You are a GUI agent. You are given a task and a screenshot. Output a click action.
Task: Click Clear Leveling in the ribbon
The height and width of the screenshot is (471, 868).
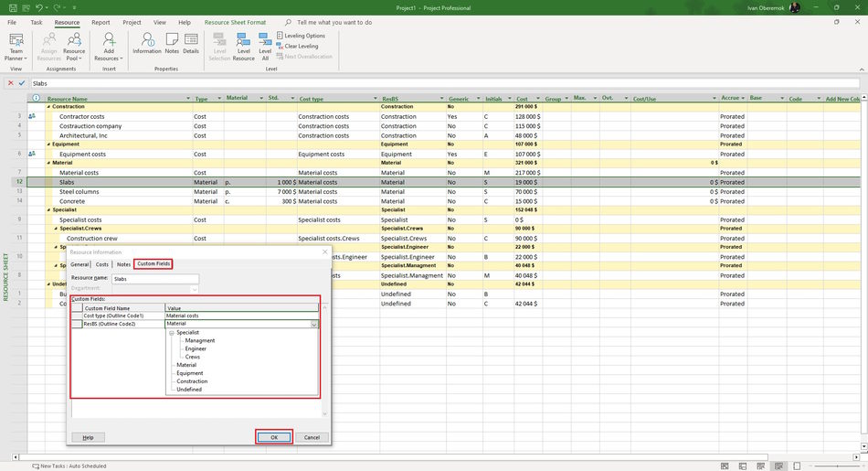point(297,46)
